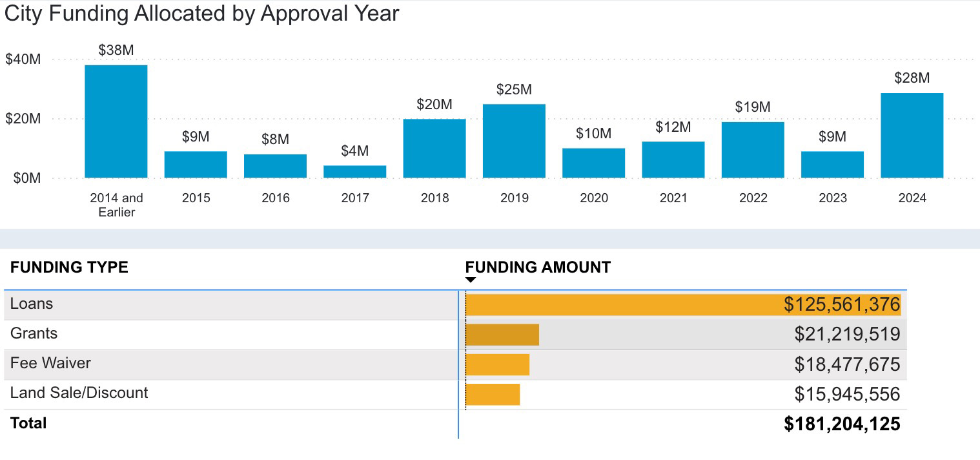Click the 2022 bar showing $19M
Viewport: 980px width, 460px height.
[753, 149]
